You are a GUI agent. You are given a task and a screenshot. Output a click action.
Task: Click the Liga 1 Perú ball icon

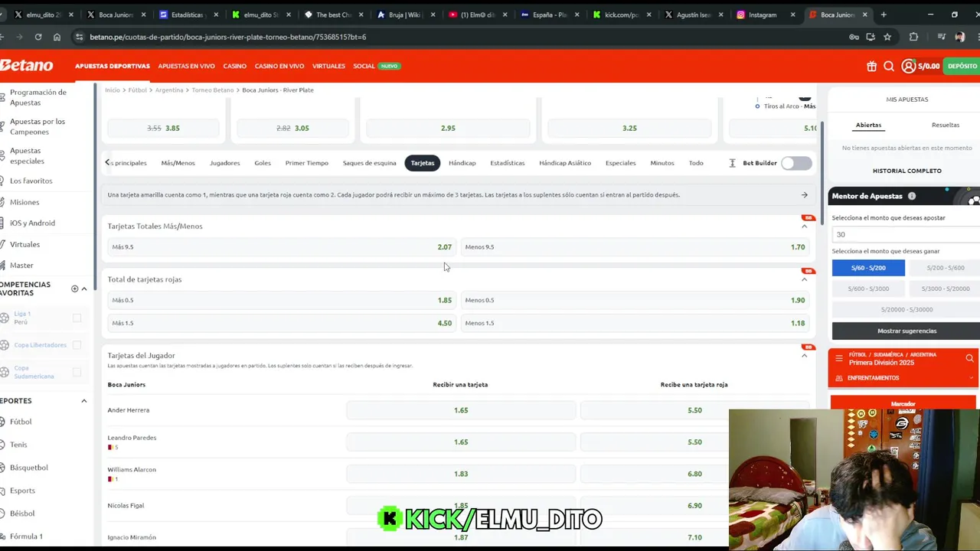(5, 318)
